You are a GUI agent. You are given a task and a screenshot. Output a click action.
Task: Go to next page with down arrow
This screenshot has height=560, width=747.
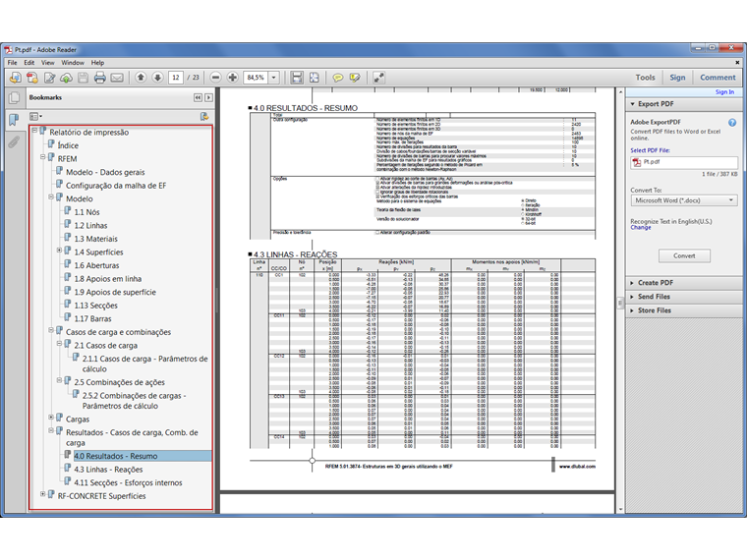pos(157,78)
